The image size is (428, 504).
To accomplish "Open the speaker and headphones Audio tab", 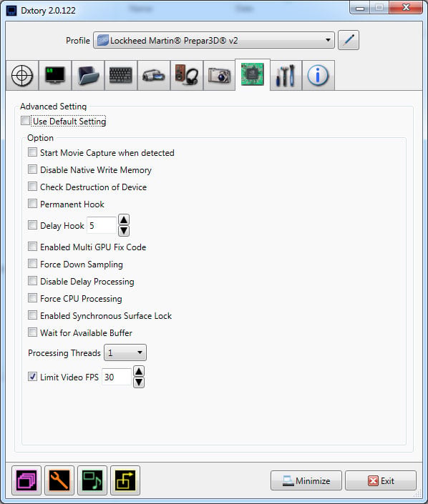I will click(187, 75).
